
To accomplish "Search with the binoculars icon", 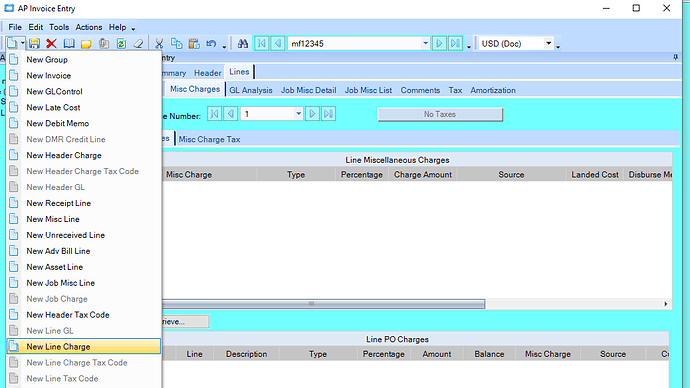I will (x=243, y=44).
